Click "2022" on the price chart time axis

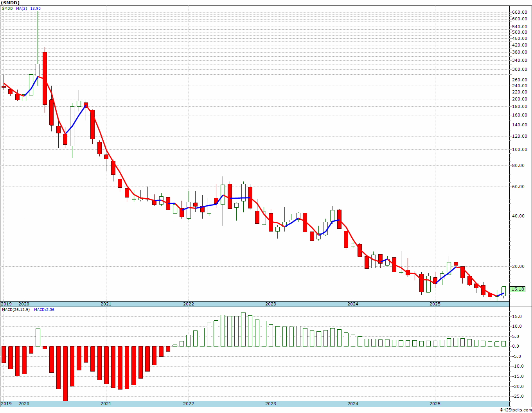pyautogui.click(x=188, y=304)
